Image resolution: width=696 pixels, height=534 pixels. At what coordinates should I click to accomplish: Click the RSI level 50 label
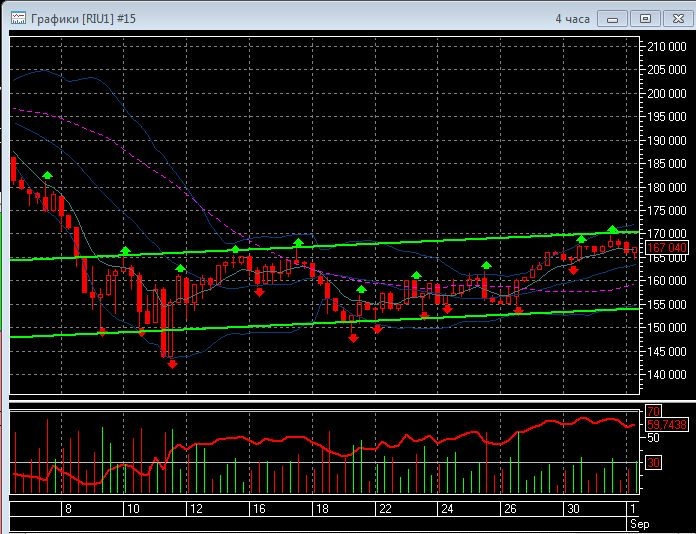point(653,438)
